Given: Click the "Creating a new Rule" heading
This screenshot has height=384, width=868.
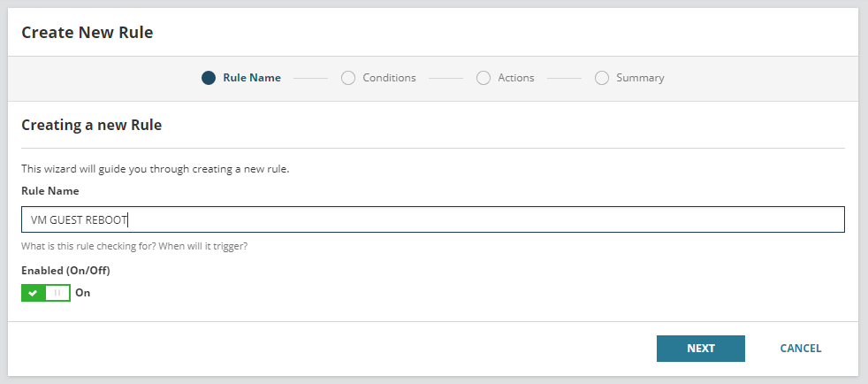Looking at the screenshot, I should tap(91, 126).
